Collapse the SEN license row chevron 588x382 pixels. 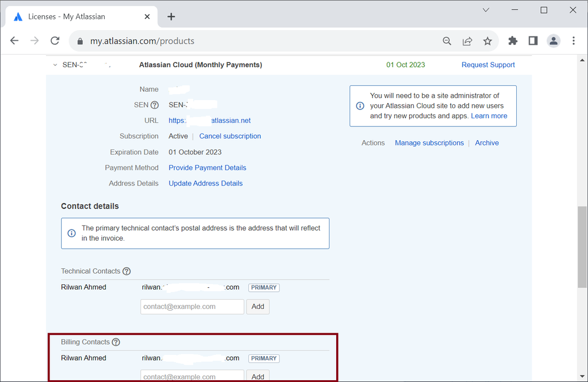[55, 65]
